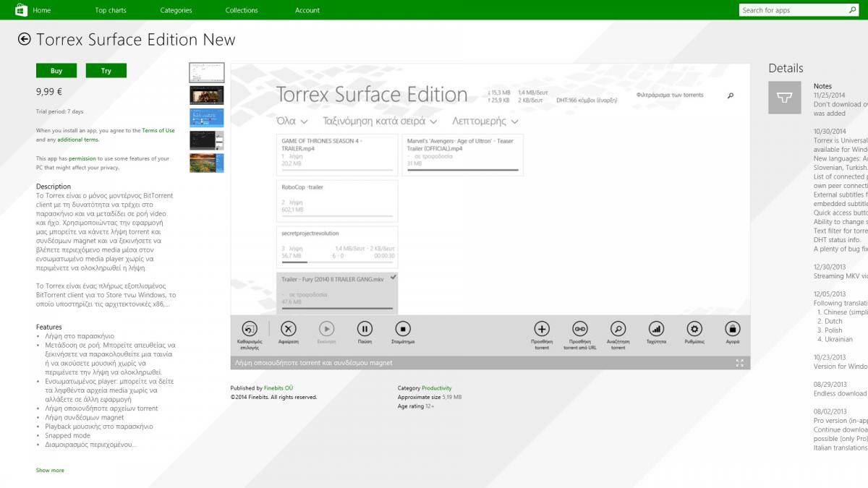Open the Productivity category link
Screen dimensions: 868x488
click(x=437, y=388)
